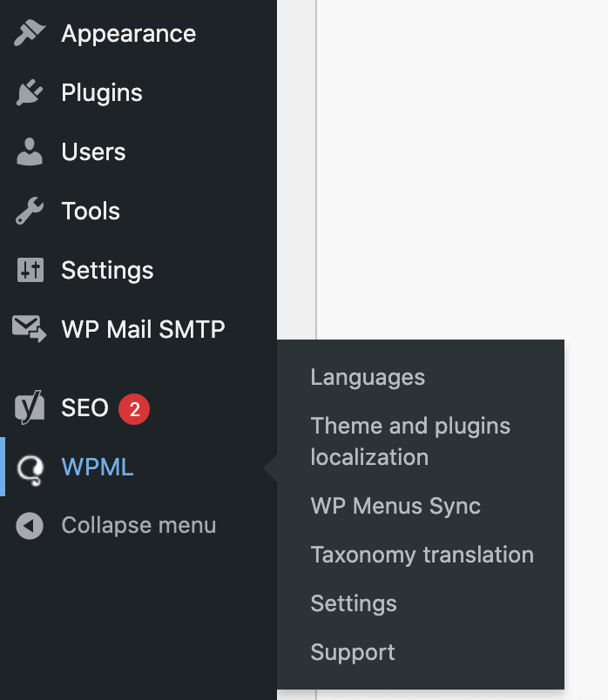Click the Settings sliders icon in sidebar
Screen dimensions: 608x700
30,271
